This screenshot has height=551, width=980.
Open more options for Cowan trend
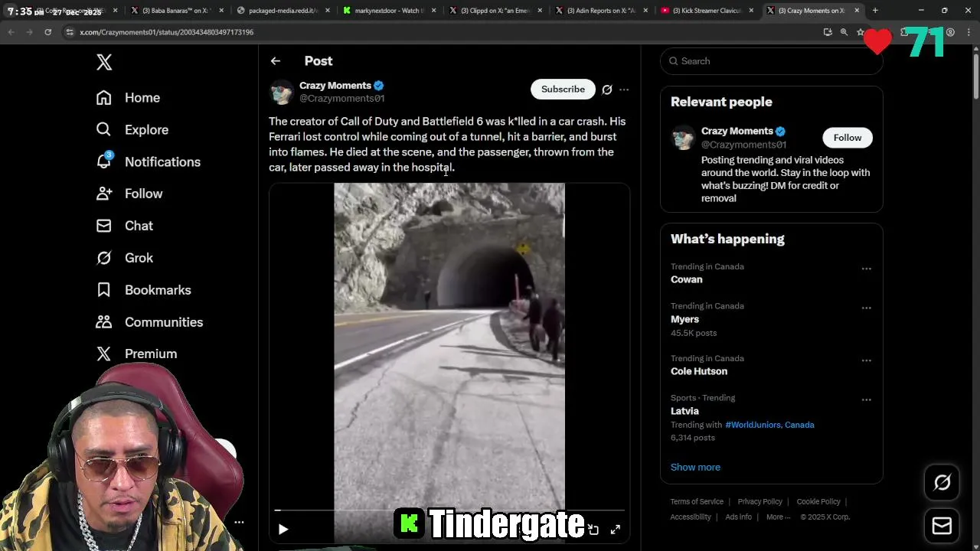867,269
